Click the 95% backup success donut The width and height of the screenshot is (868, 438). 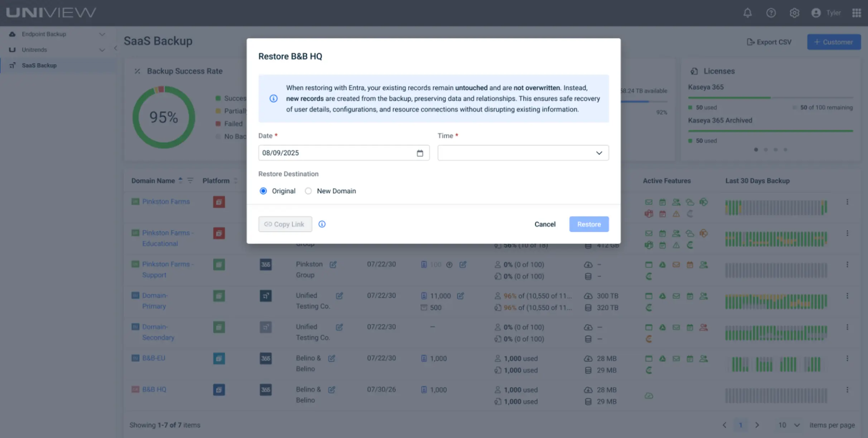tap(164, 117)
